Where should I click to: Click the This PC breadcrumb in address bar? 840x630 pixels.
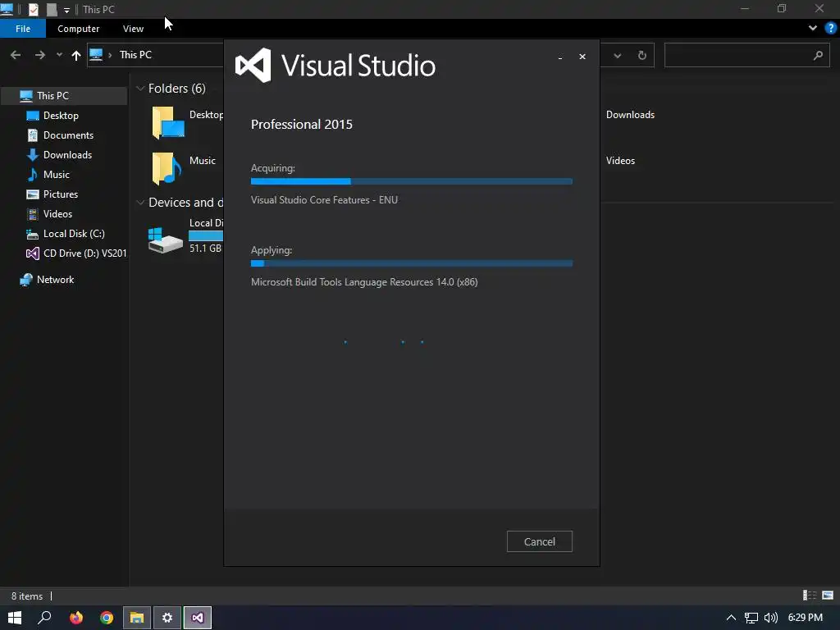click(135, 55)
